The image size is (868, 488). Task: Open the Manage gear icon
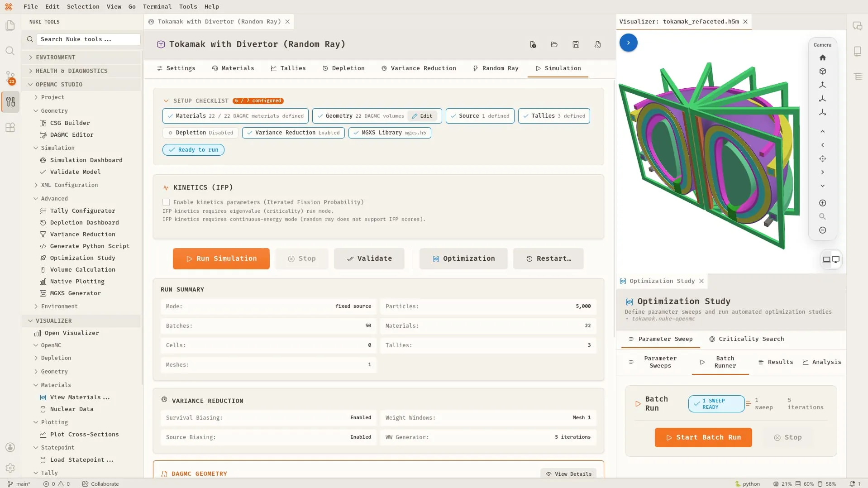[x=10, y=468]
